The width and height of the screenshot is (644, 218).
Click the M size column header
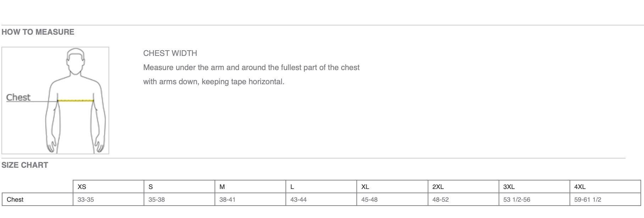pyautogui.click(x=222, y=187)
